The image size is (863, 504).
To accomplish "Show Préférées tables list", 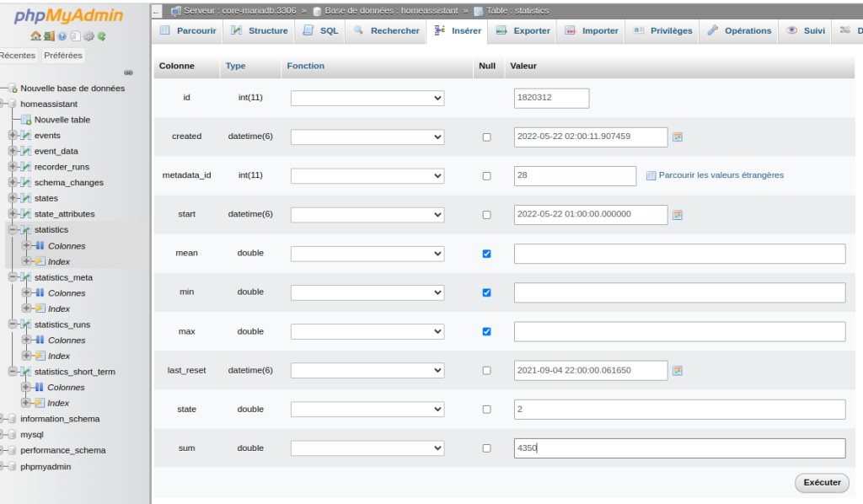I will click(62, 55).
